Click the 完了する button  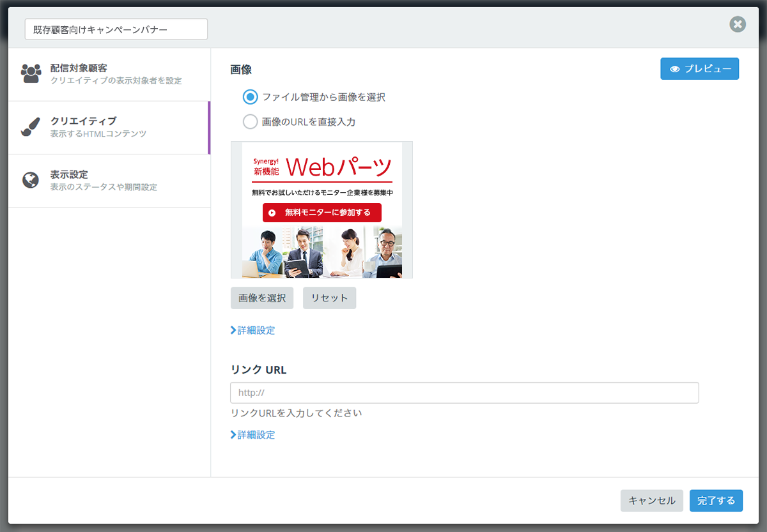point(716,501)
